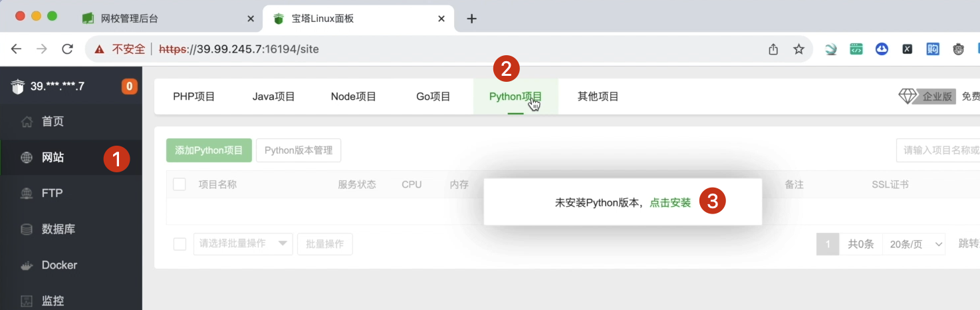Click the 批量操作 button
Image resolution: width=980 pixels, height=310 pixels.
click(325, 244)
